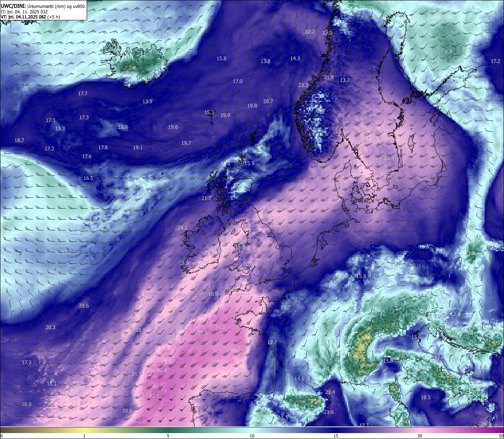Click the UWC/DINI map title text
504x439 pixels.
(x=43, y=6)
